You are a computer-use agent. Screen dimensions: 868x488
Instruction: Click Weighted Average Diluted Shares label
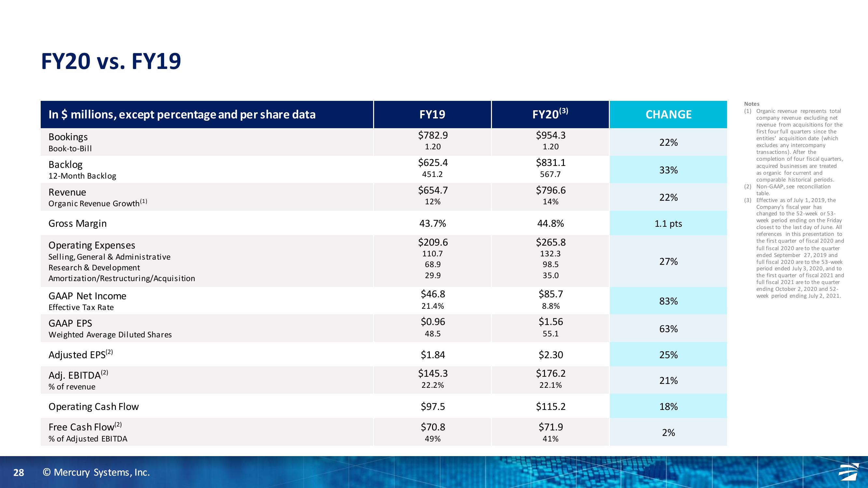tap(110, 335)
